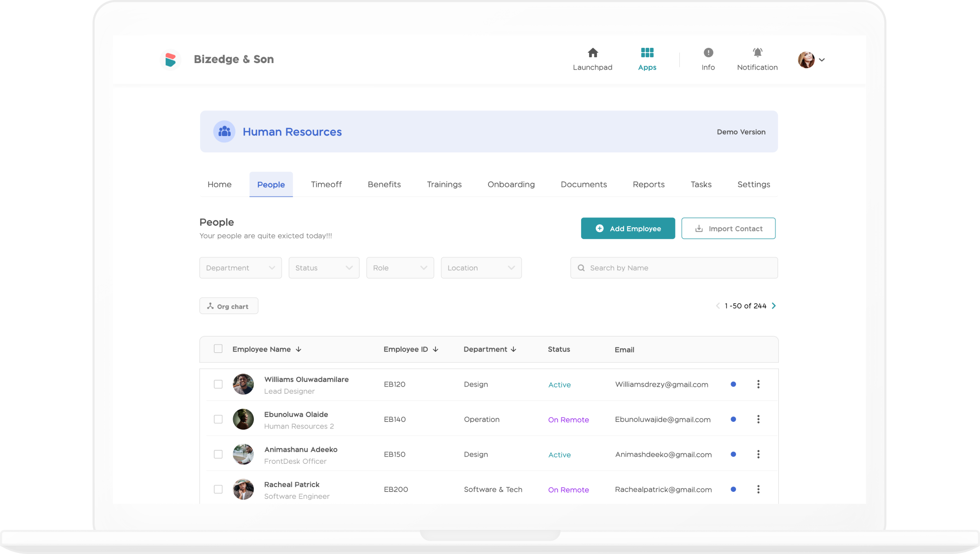The image size is (980, 554).
Task: Click the Info exclamation icon
Action: point(708,53)
